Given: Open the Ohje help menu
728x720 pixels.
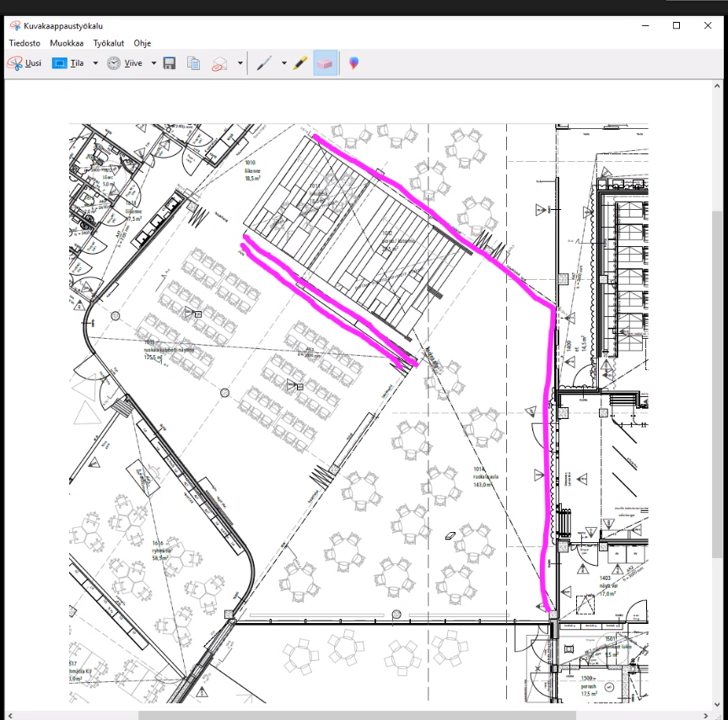Looking at the screenshot, I should (x=142, y=43).
